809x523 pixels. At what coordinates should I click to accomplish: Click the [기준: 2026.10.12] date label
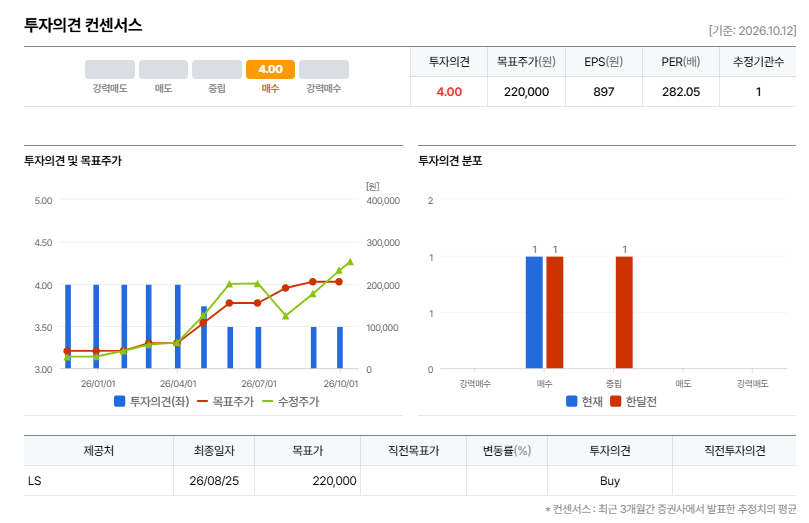pyautogui.click(x=752, y=31)
